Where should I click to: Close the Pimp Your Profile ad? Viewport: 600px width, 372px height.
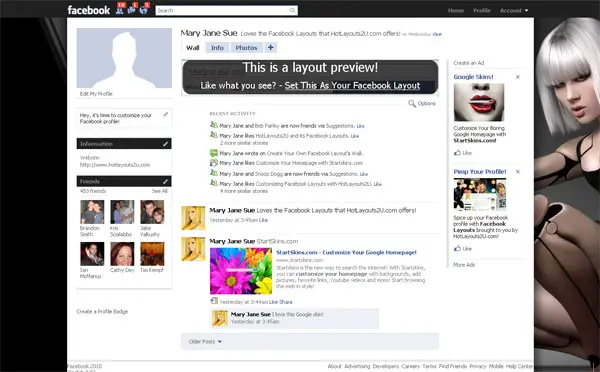click(518, 172)
